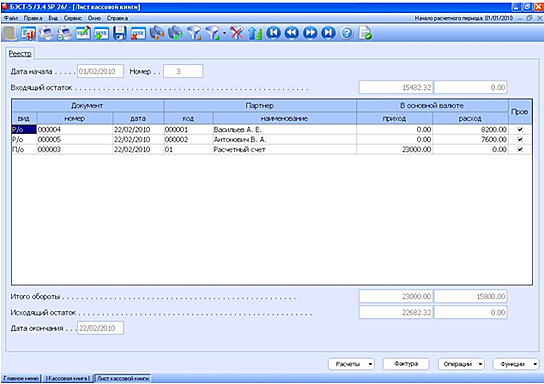
Task: Click Исходящий остаток value 22682.32
Action: [x=396, y=313]
